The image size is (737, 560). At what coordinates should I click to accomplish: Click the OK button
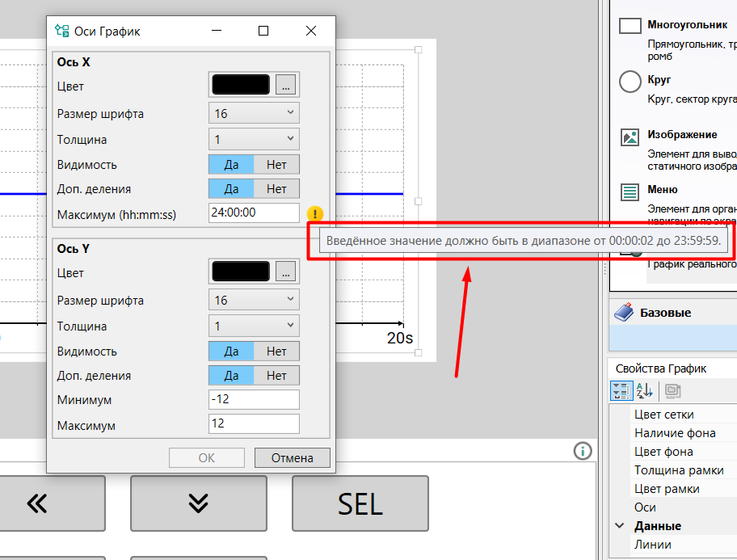point(207,457)
